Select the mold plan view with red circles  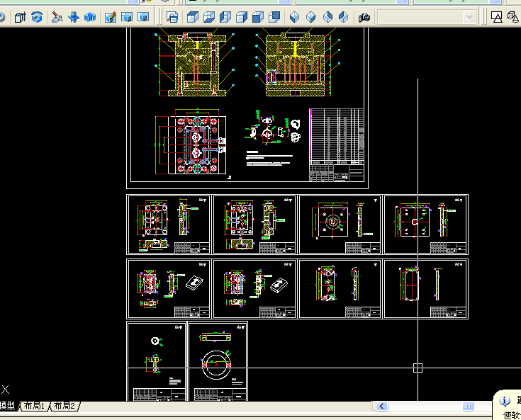pos(191,142)
